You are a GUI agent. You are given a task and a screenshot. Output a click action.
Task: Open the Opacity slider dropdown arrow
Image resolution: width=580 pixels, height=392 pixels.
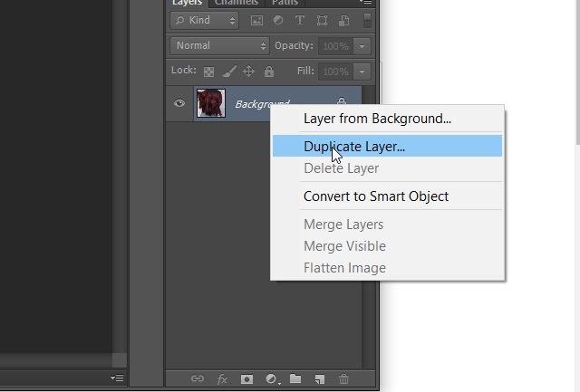(x=362, y=46)
